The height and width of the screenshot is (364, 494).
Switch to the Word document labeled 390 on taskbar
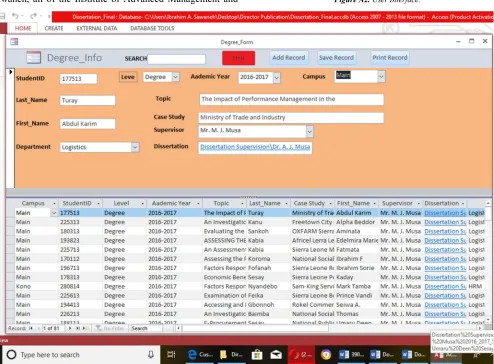[x=352, y=355]
